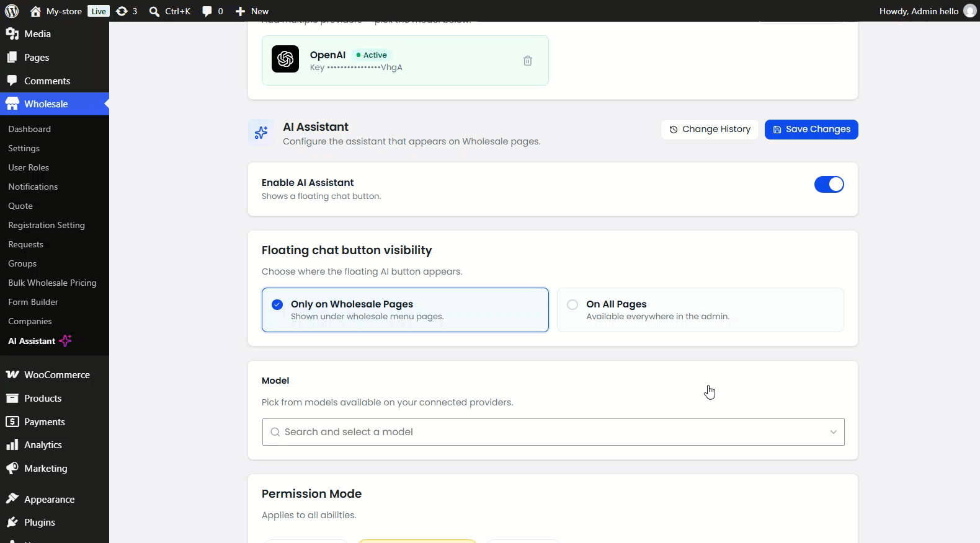The width and height of the screenshot is (980, 543).
Task: Click the OpenAI logo icon
Action: tap(285, 60)
